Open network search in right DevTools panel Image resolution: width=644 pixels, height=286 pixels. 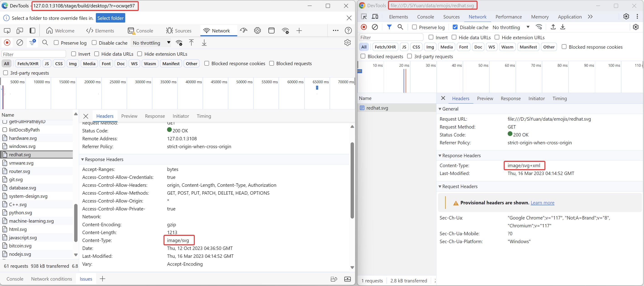pos(400,27)
